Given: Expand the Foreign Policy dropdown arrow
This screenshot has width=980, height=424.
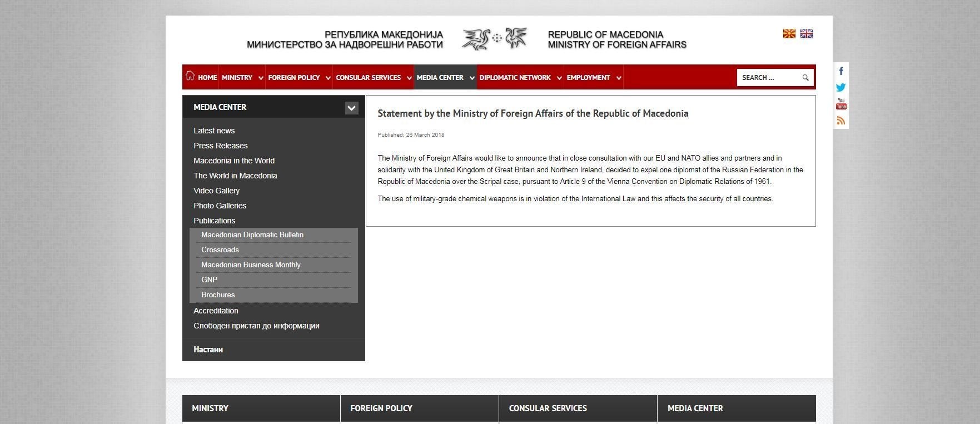Looking at the screenshot, I should pyautogui.click(x=328, y=78).
